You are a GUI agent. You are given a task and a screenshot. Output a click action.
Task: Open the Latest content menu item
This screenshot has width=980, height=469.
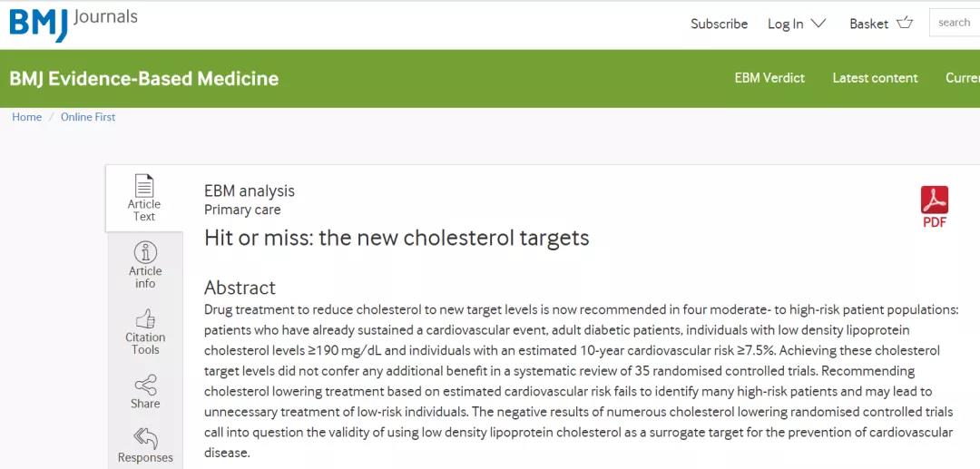click(x=875, y=78)
